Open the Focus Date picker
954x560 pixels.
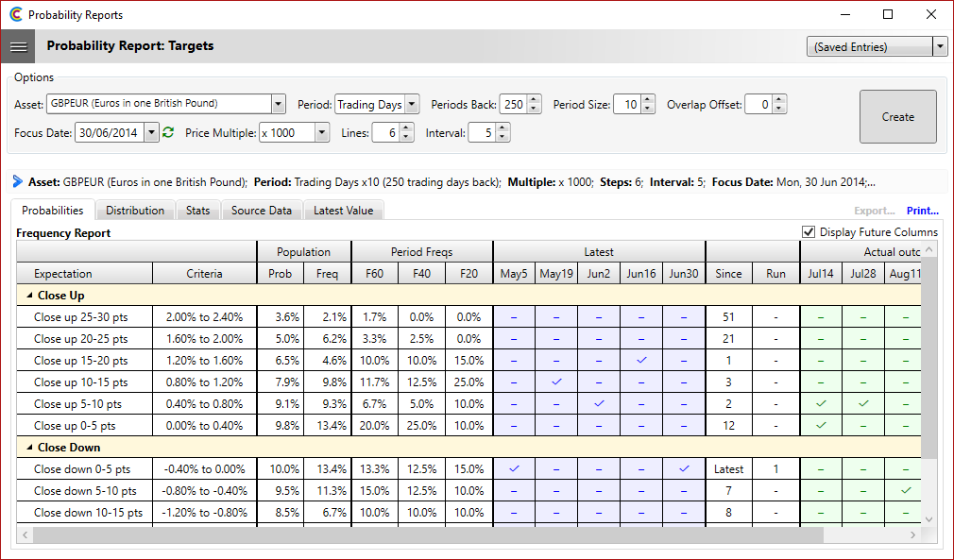(150, 132)
